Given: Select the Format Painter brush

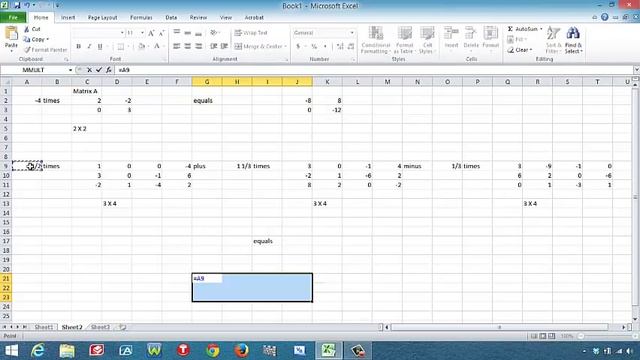Looking at the screenshot, I should click(27, 49).
